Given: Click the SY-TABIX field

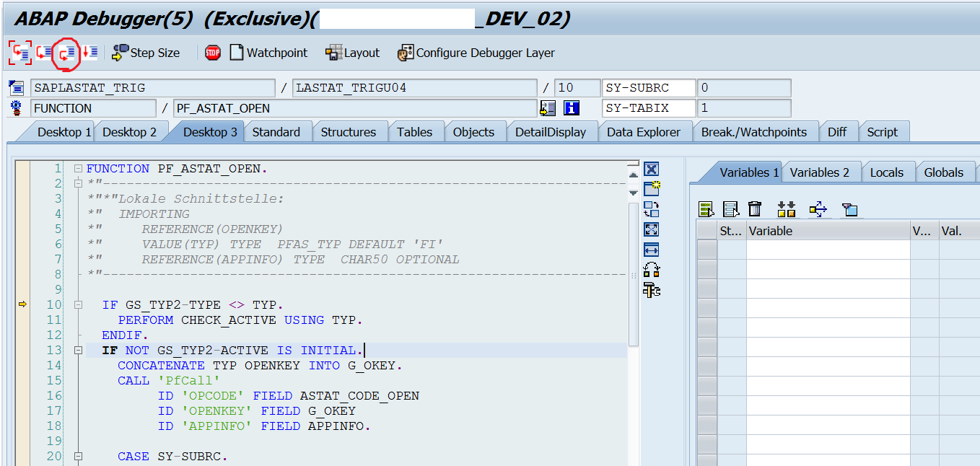Looking at the screenshot, I should 649,108.
